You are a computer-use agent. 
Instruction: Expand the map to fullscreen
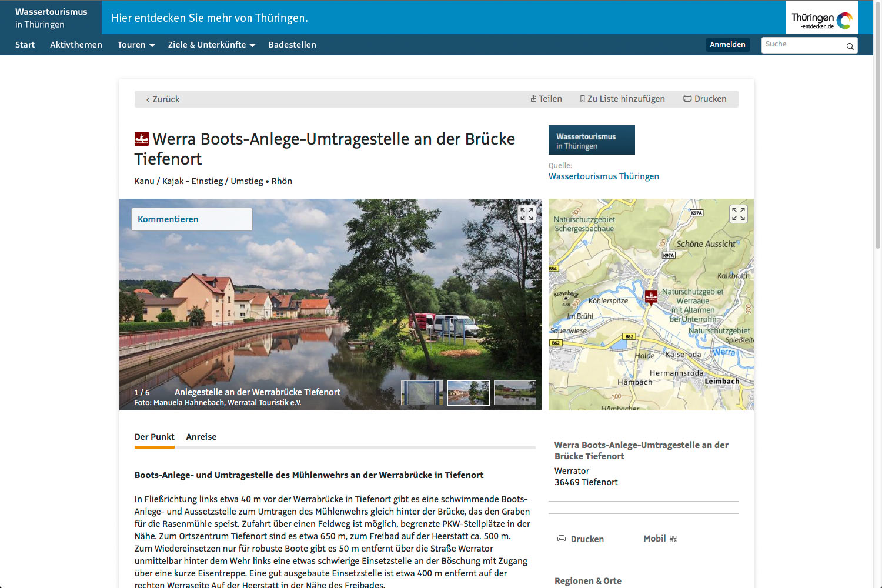click(x=738, y=214)
